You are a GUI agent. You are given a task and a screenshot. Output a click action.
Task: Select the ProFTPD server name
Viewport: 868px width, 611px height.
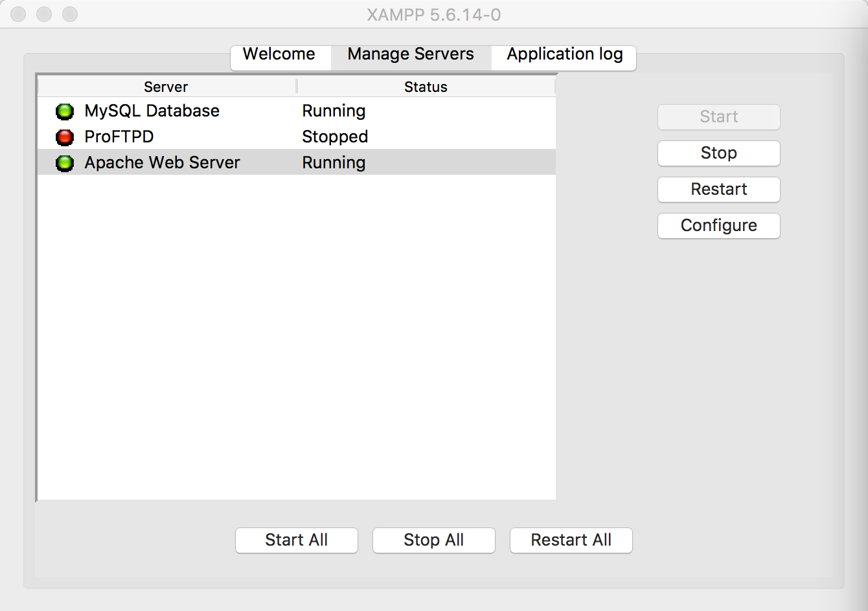(119, 137)
